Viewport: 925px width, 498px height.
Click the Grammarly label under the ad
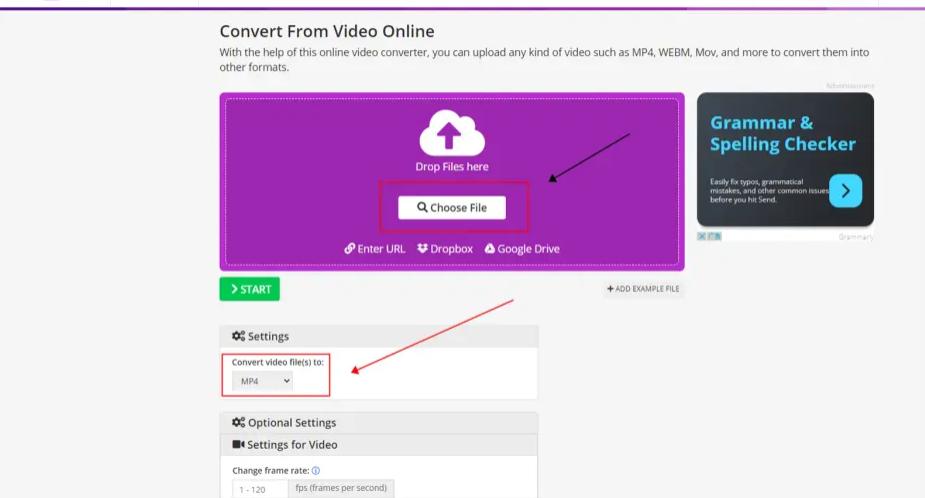[855, 237]
